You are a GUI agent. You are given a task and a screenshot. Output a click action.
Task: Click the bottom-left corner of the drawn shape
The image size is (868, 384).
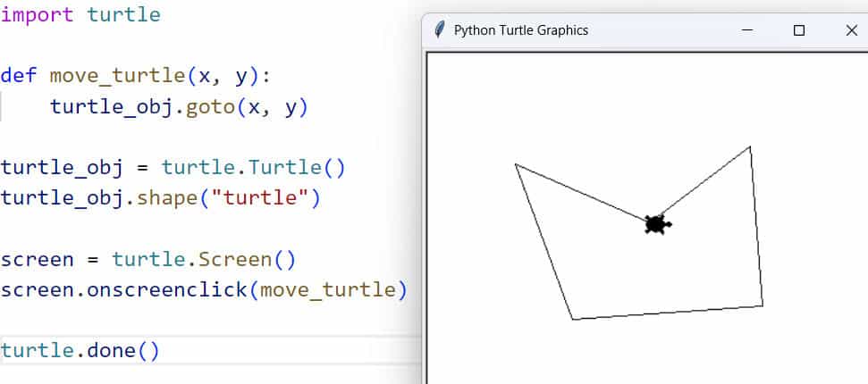click(x=572, y=319)
